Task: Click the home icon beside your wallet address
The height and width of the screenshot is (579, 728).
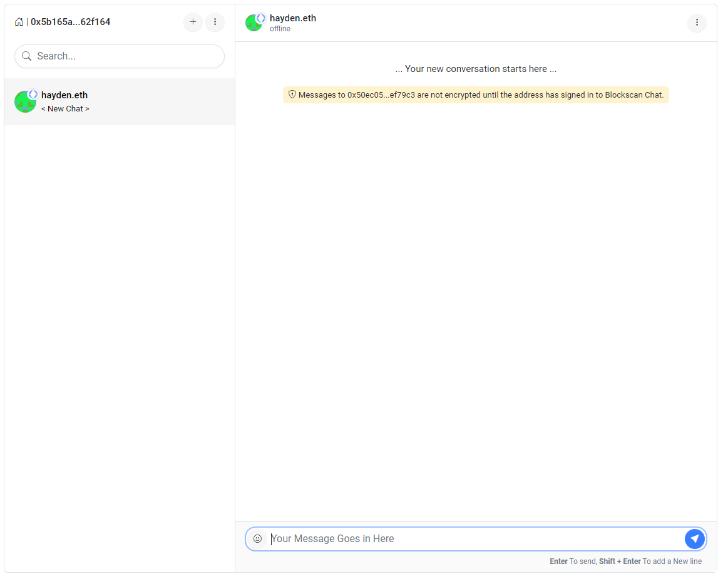Action: 19,21
